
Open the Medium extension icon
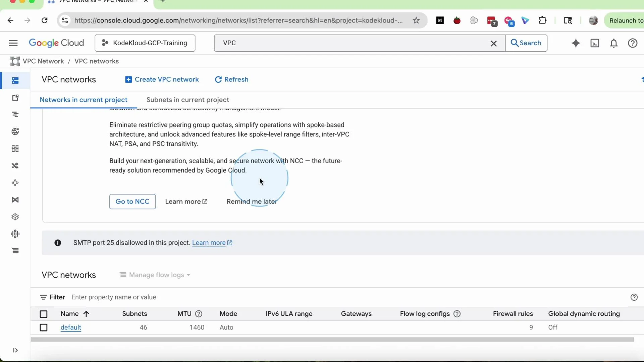pos(440,20)
